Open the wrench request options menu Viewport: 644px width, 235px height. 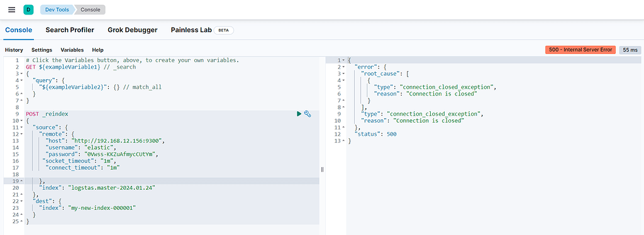pos(307,114)
